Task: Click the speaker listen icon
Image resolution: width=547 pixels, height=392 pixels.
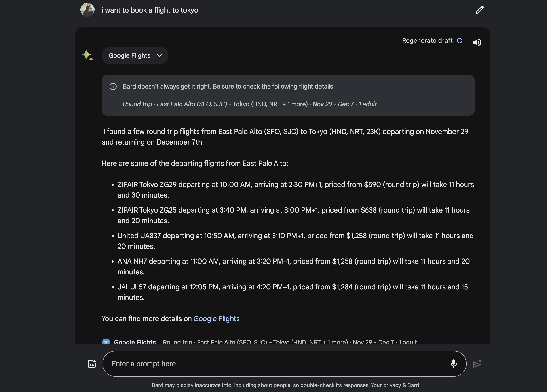Action: (x=477, y=42)
